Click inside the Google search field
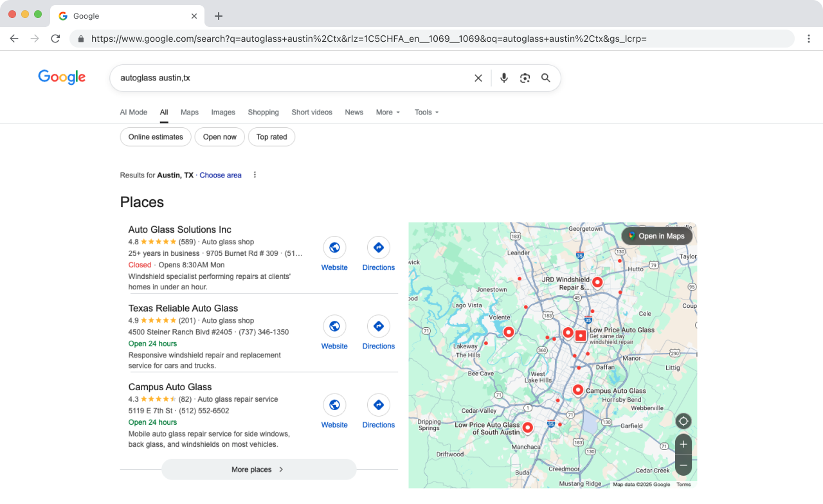Screen dimensions: 823x504 click(x=289, y=78)
